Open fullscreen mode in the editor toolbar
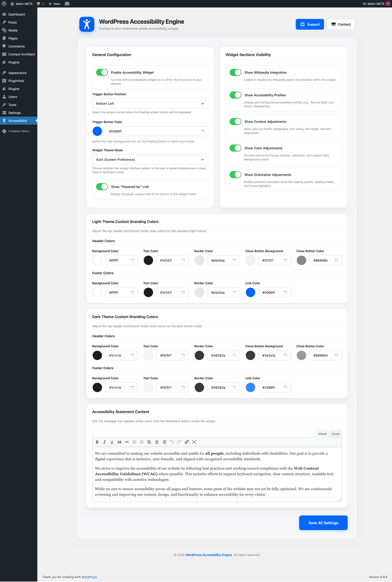 point(194,442)
